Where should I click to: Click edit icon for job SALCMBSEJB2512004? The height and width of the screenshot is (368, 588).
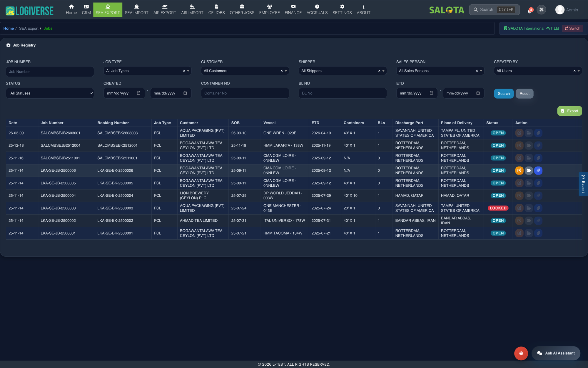coord(519,145)
